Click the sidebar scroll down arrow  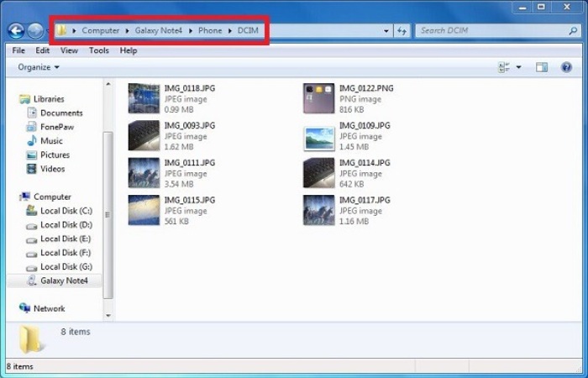point(108,315)
